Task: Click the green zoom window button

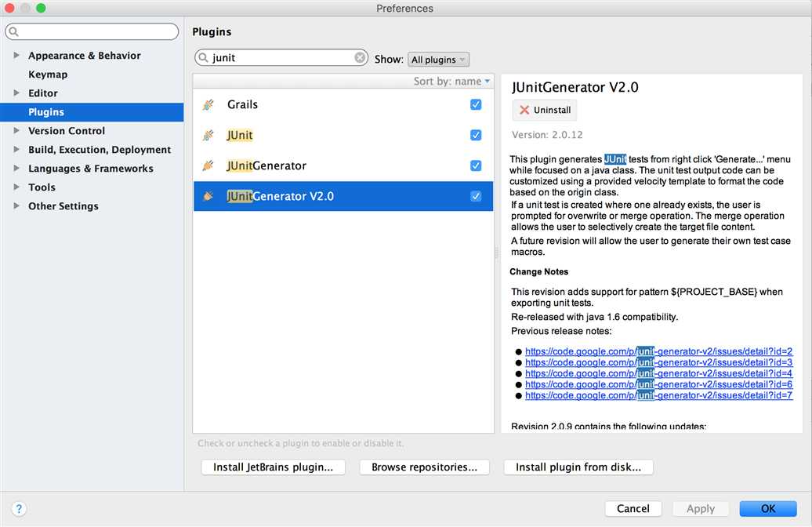Action: (x=41, y=8)
